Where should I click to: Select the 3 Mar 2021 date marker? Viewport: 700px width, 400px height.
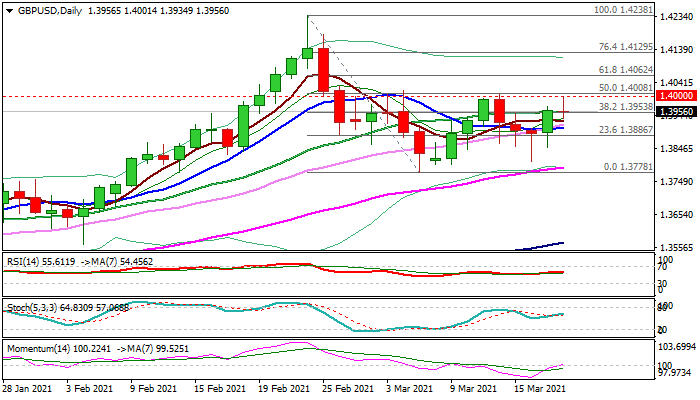pyautogui.click(x=412, y=388)
